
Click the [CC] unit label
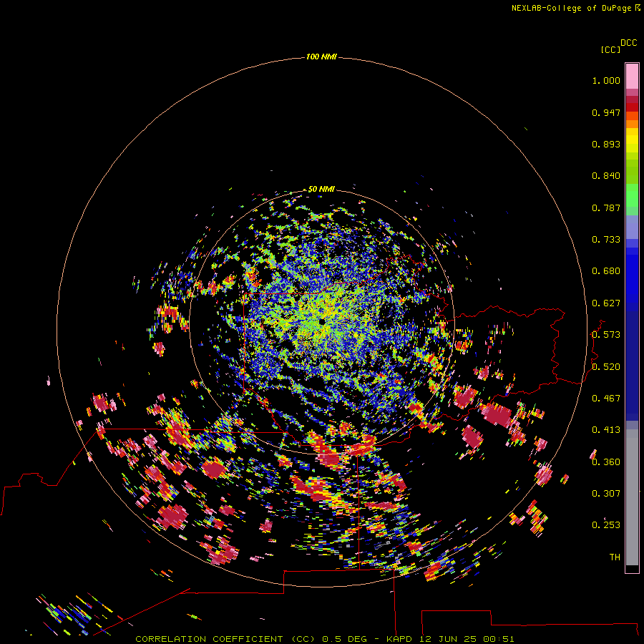610,49
